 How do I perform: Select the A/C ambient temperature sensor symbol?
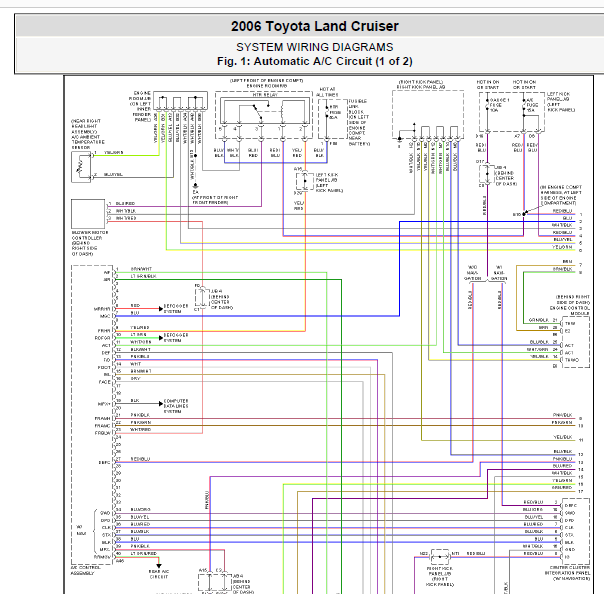pyautogui.click(x=81, y=167)
